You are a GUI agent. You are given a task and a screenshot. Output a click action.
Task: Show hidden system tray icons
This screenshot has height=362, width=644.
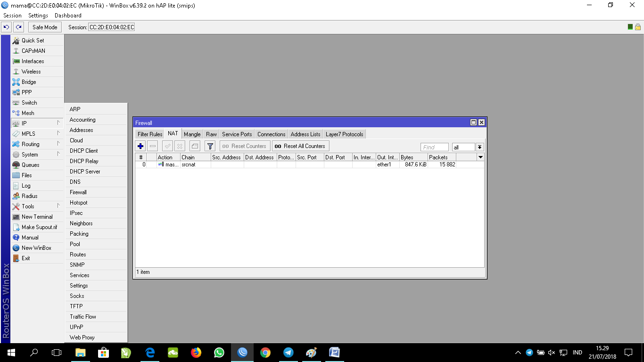coord(518,353)
